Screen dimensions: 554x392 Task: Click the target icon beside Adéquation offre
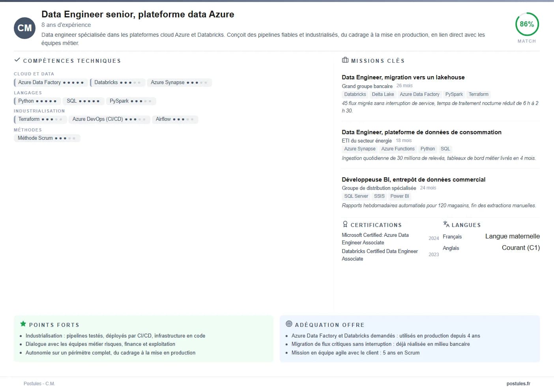pyautogui.click(x=289, y=324)
